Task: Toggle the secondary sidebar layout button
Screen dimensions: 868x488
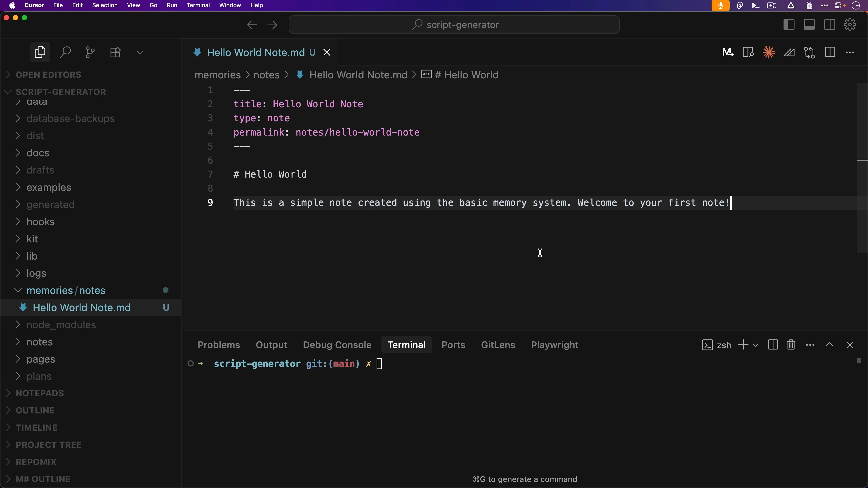Action: 830,25
